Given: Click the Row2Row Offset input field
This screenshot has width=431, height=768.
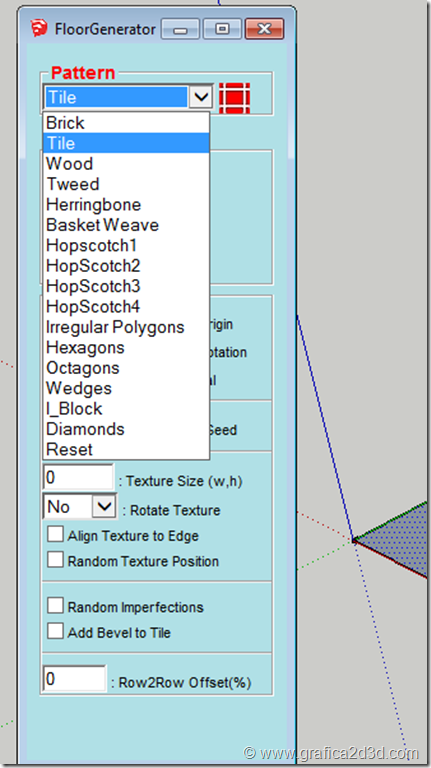Looking at the screenshot, I should pyautogui.click(x=74, y=679).
